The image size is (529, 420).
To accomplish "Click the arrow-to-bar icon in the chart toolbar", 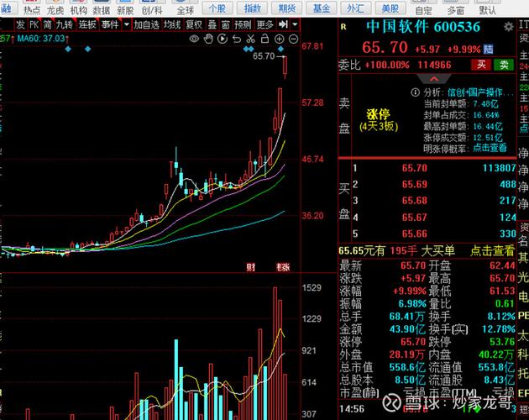I will pyautogui.click(x=283, y=24).
